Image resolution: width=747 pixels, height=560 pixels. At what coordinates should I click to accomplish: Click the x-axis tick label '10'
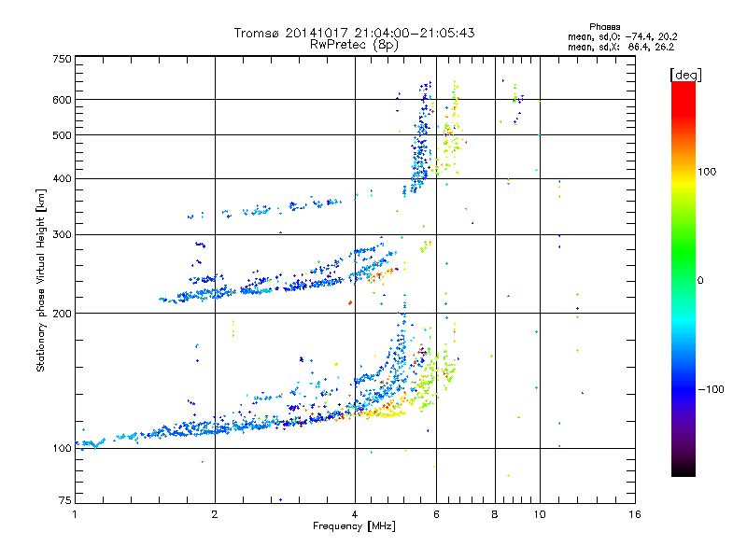coord(540,514)
